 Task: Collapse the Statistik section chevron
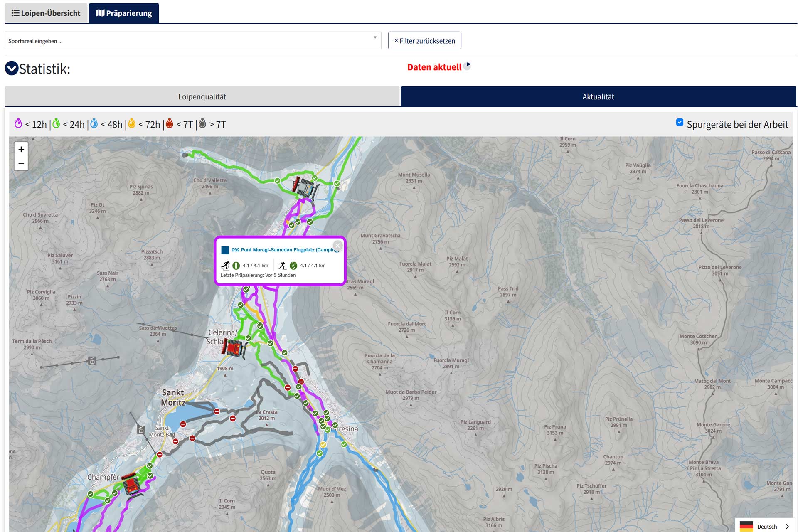click(12, 68)
